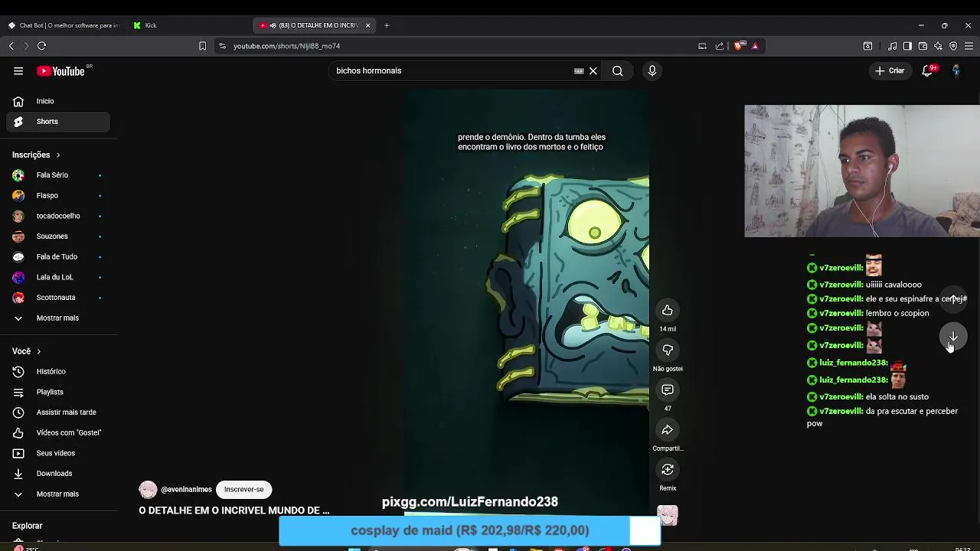The width and height of the screenshot is (980, 551).
Task: Click the search field containing bichos hormonais
Action: click(452, 71)
